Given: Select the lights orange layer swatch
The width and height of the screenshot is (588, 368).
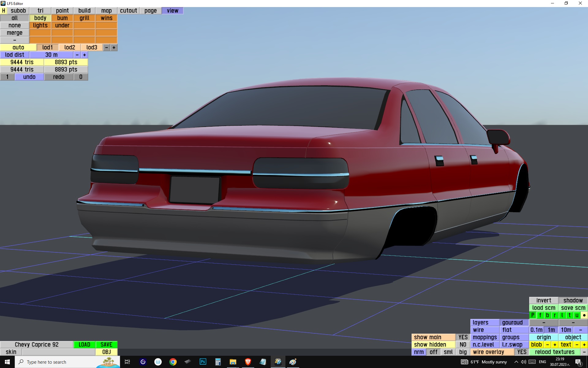Looking at the screenshot, I should tap(40, 25).
